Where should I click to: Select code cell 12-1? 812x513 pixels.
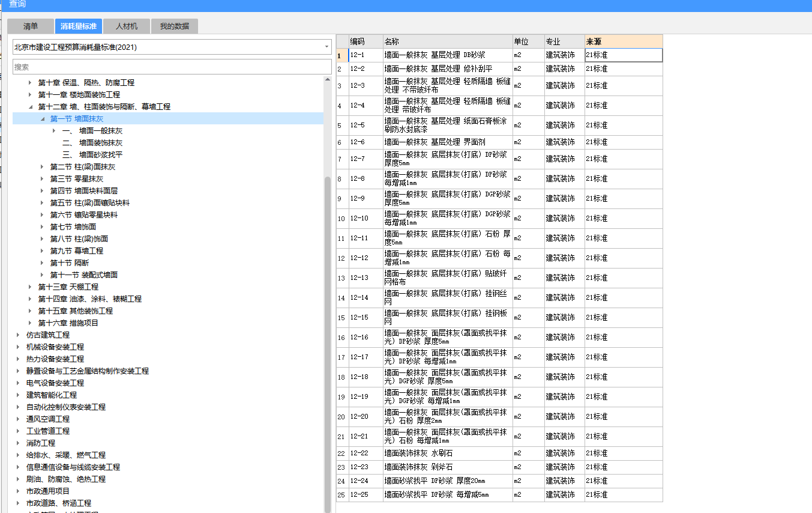[x=366, y=55]
